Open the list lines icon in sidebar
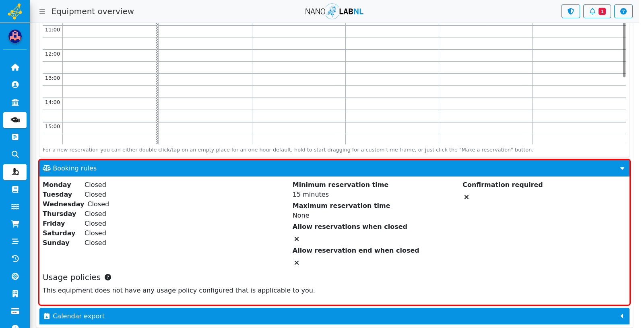 15,241
